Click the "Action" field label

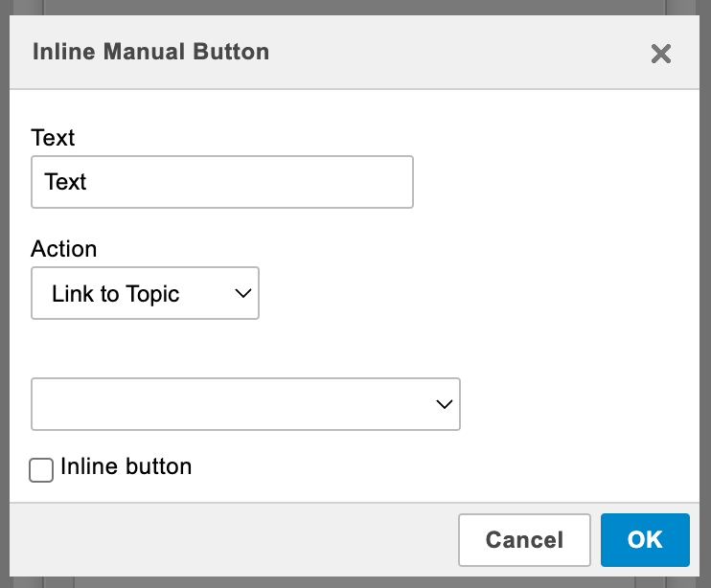pyautogui.click(x=64, y=249)
